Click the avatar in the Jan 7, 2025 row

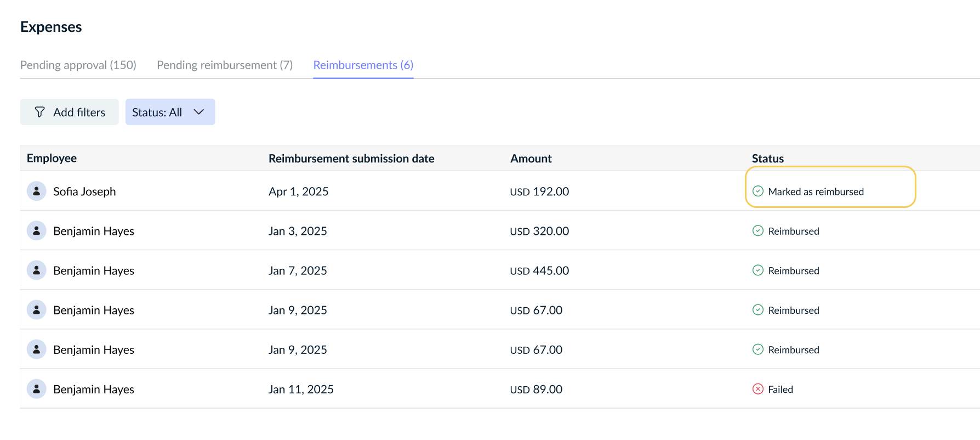36,270
